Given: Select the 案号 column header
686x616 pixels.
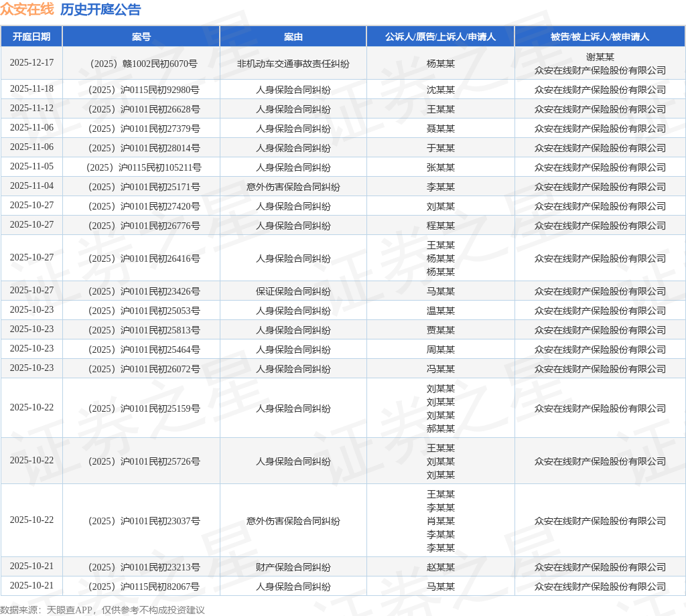Looking at the screenshot, I should pyautogui.click(x=141, y=37).
